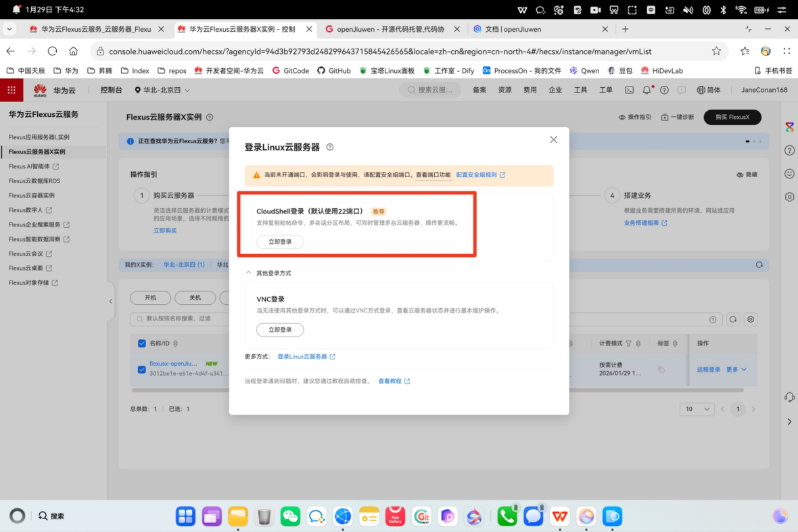Sort by 标签 column arrows

coord(675,343)
